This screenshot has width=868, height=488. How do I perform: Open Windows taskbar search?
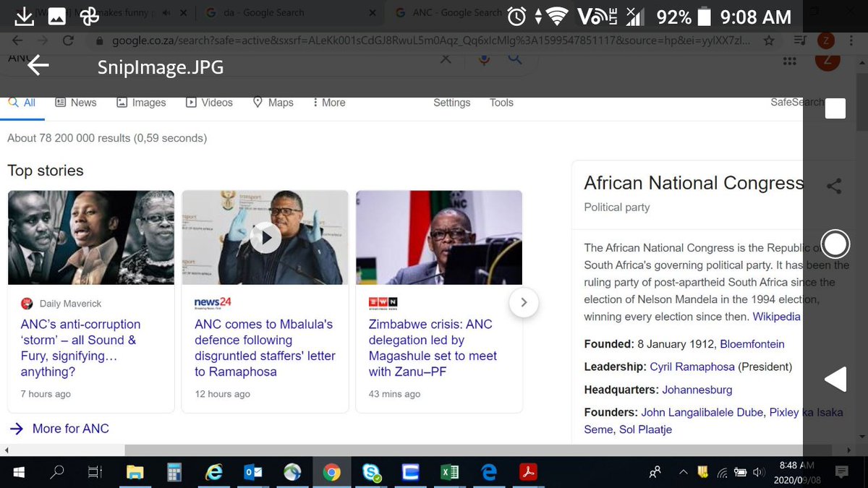click(x=56, y=473)
